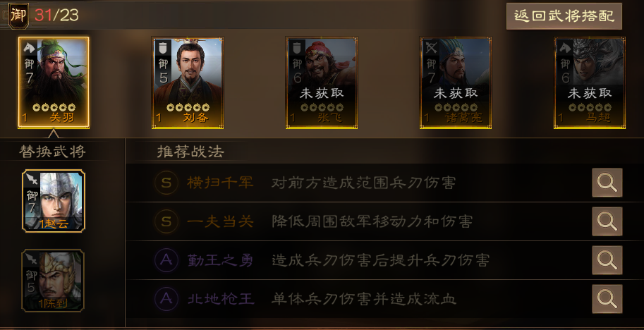Open magnifier for 北地枪王 skill
The height and width of the screenshot is (330, 644).
607,299
